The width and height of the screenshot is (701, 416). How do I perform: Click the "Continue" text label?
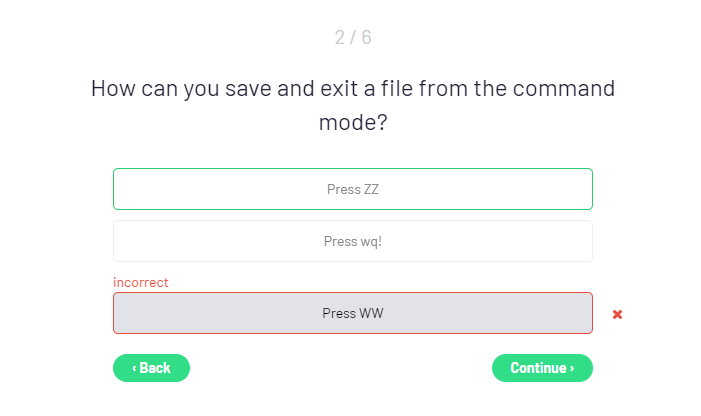pos(539,368)
